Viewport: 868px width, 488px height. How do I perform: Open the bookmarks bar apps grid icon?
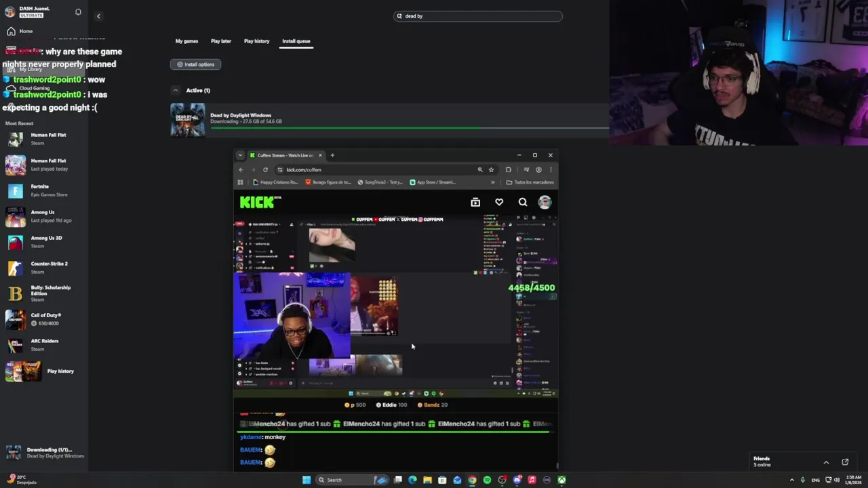click(240, 182)
